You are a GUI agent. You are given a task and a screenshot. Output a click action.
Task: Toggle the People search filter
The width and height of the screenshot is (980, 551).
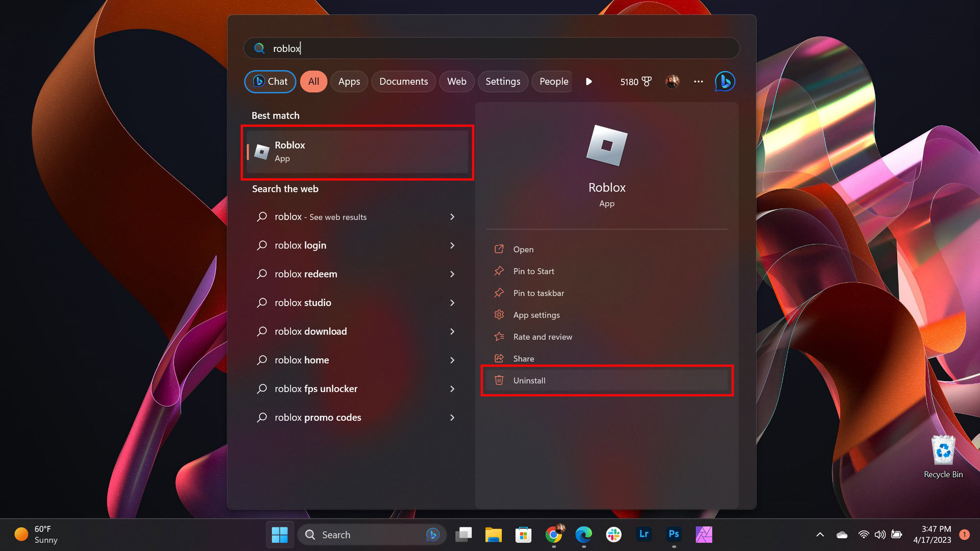[553, 82]
